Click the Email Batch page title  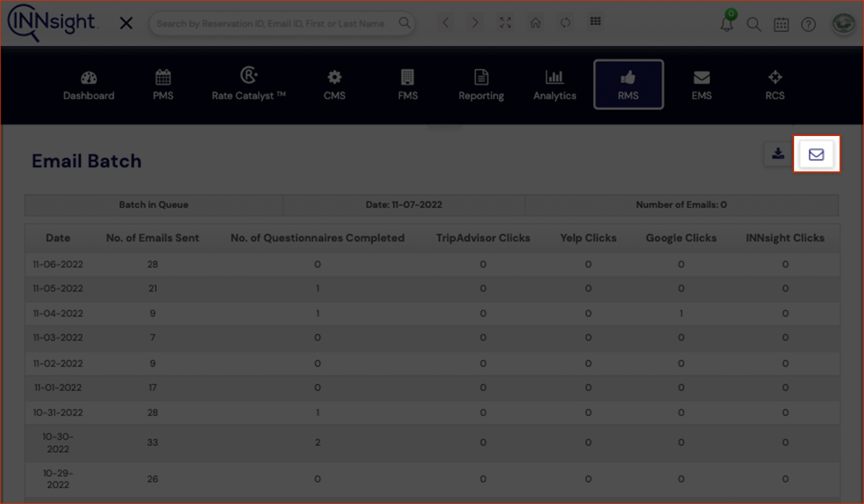coord(86,161)
